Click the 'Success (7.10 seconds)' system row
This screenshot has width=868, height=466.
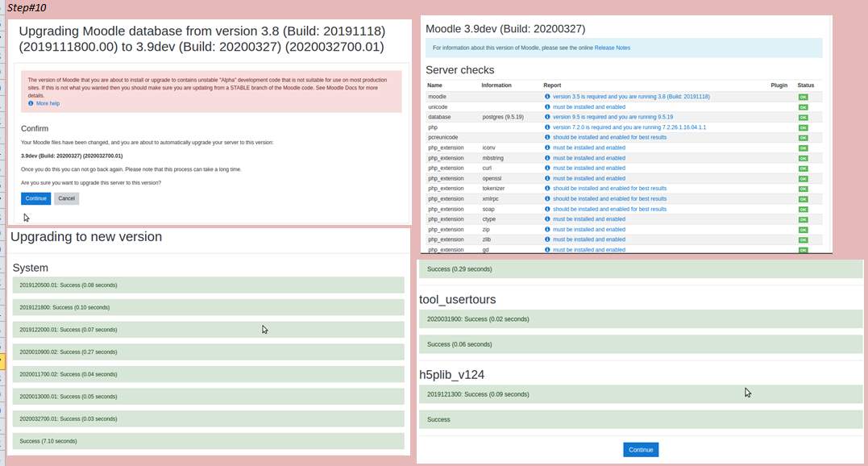pos(208,441)
